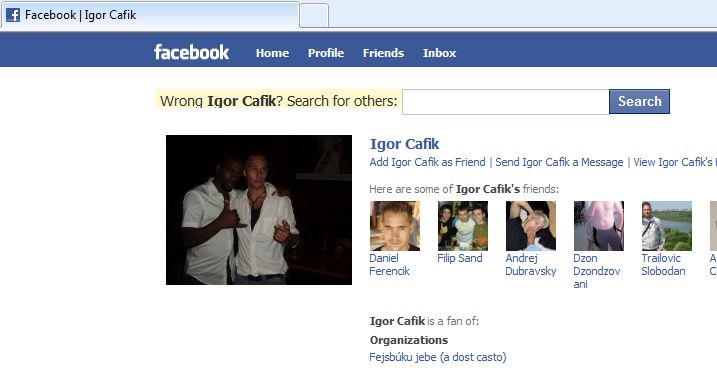Screen dimensions: 717x377
Task: Open Igor Cafik's large profile photo
Action: coord(259,210)
